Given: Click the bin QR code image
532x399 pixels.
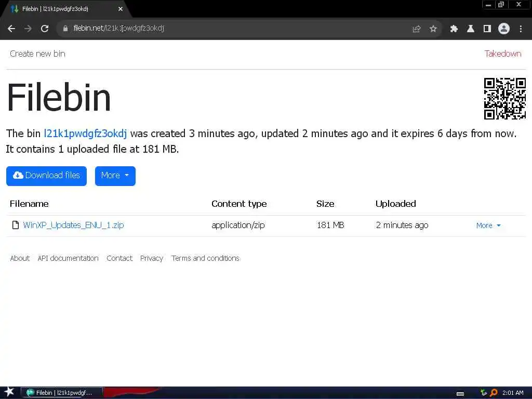Looking at the screenshot, I should pos(505,98).
